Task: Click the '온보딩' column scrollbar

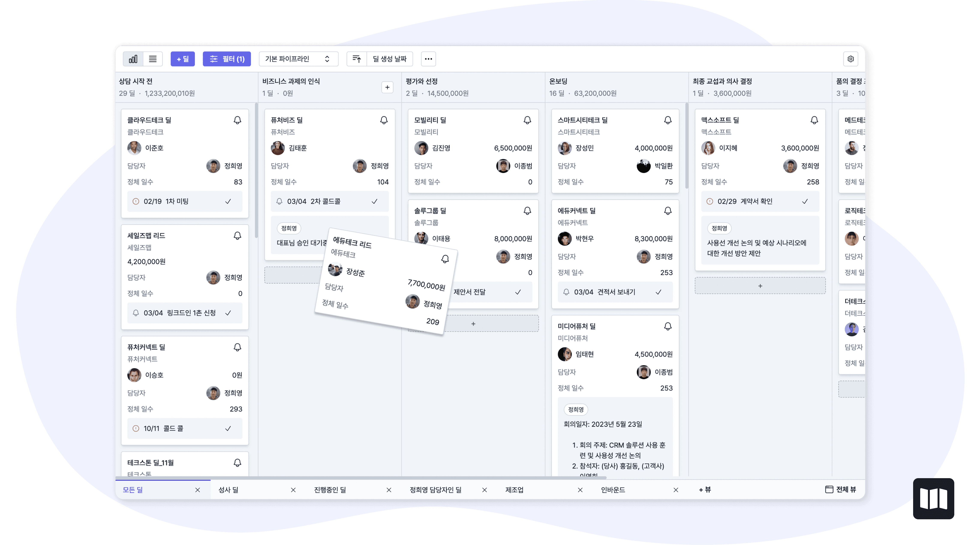Action: [687, 146]
